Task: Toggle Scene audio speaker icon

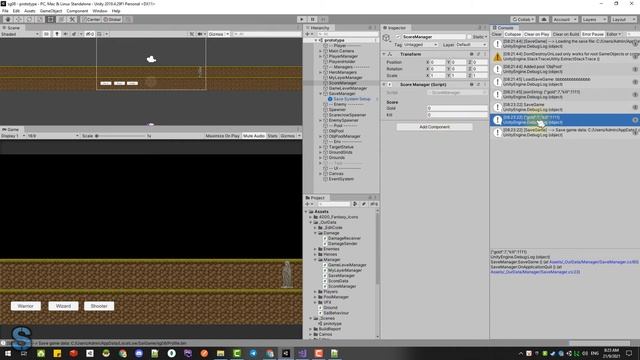Action: pyautogui.click(x=65, y=34)
